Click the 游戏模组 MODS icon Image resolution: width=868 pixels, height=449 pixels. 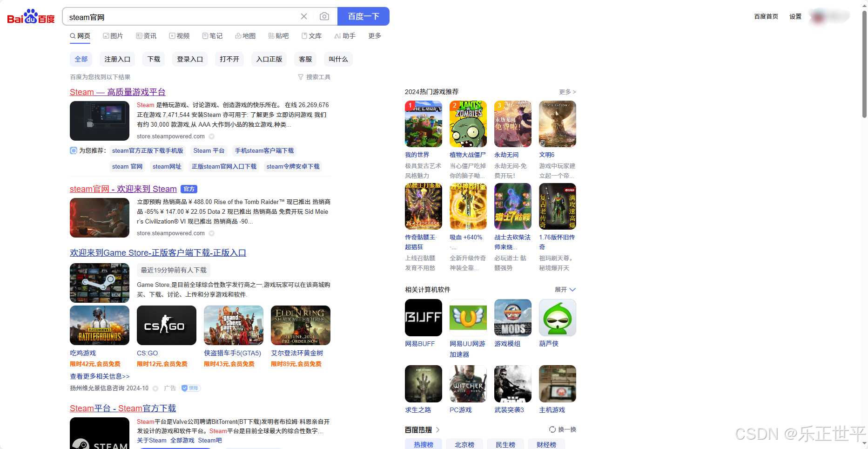pos(513,318)
